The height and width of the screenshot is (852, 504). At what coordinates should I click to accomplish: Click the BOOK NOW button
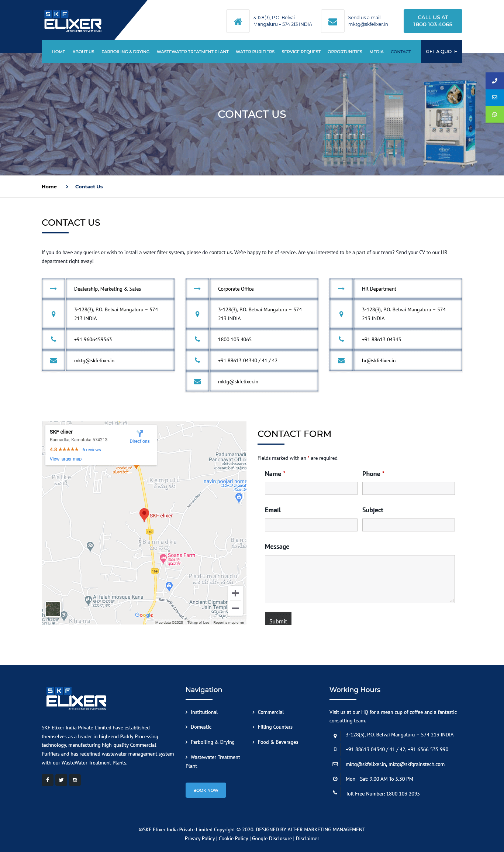(x=206, y=790)
